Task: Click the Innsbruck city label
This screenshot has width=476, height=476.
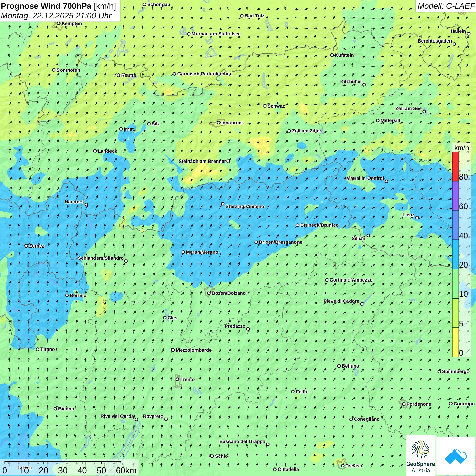Action: pyautogui.click(x=233, y=123)
